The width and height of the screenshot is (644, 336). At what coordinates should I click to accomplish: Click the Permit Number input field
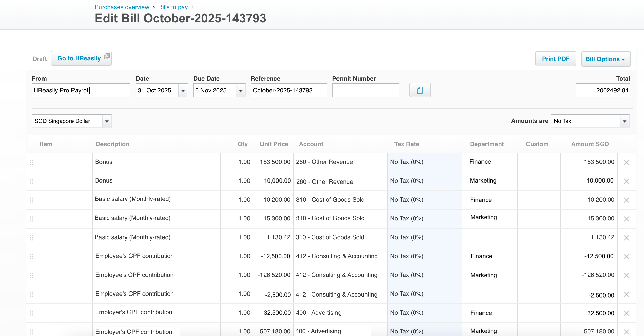(x=365, y=90)
